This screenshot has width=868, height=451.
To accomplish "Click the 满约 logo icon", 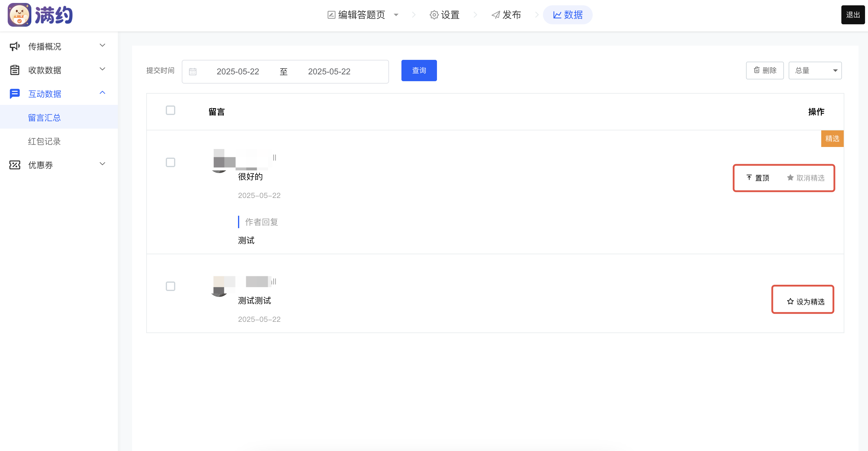I will (19, 15).
